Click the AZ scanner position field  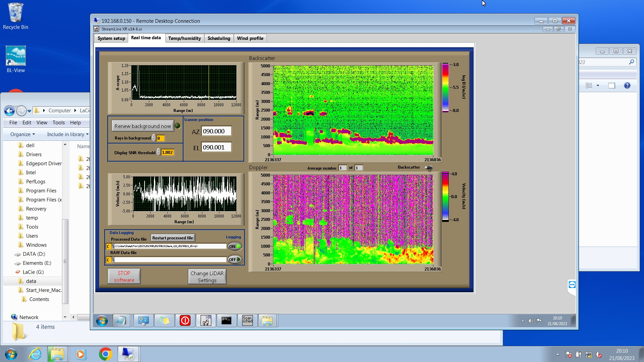216,131
